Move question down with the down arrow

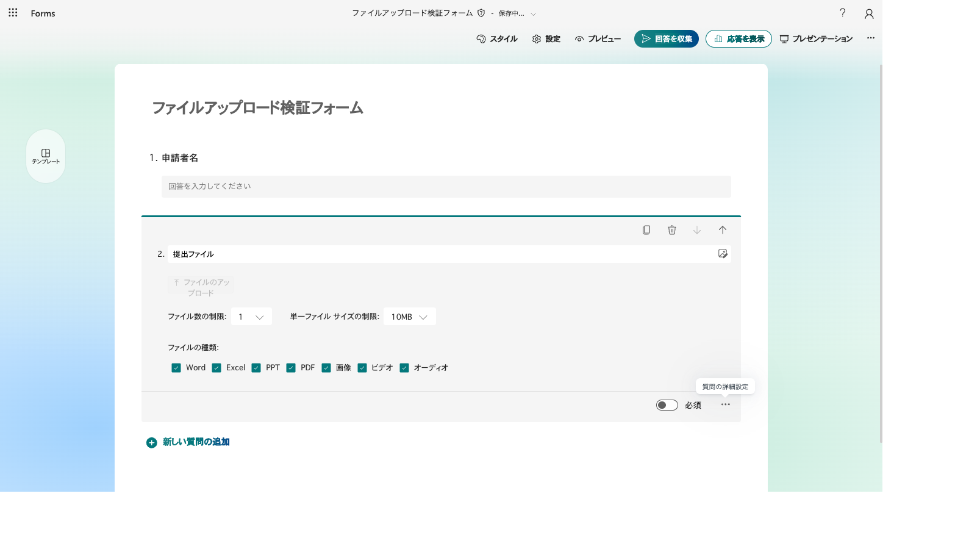(x=697, y=230)
